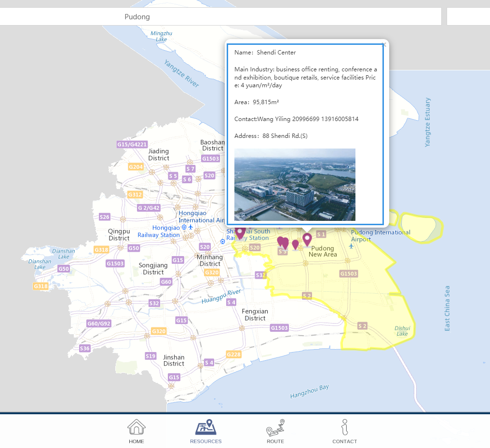Click the S 5 road badge
The image size is (490, 448).
pos(173,176)
